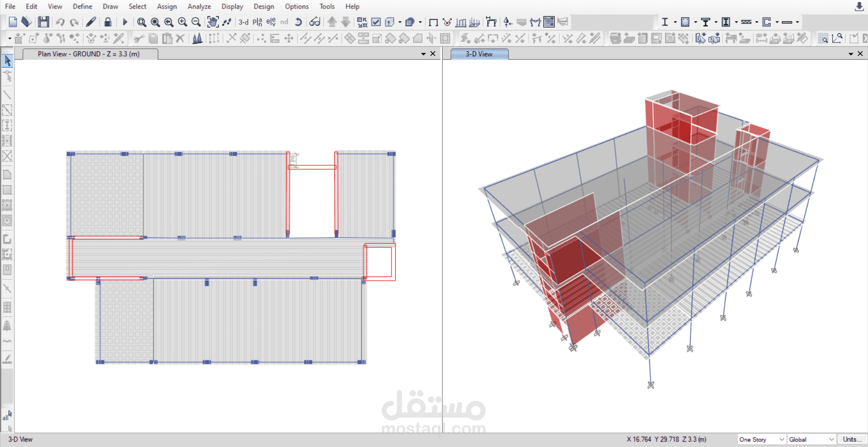Open the shear wall design dropdown arrow
The width and height of the screenshot is (868, 447).
[x=777, y=22]
